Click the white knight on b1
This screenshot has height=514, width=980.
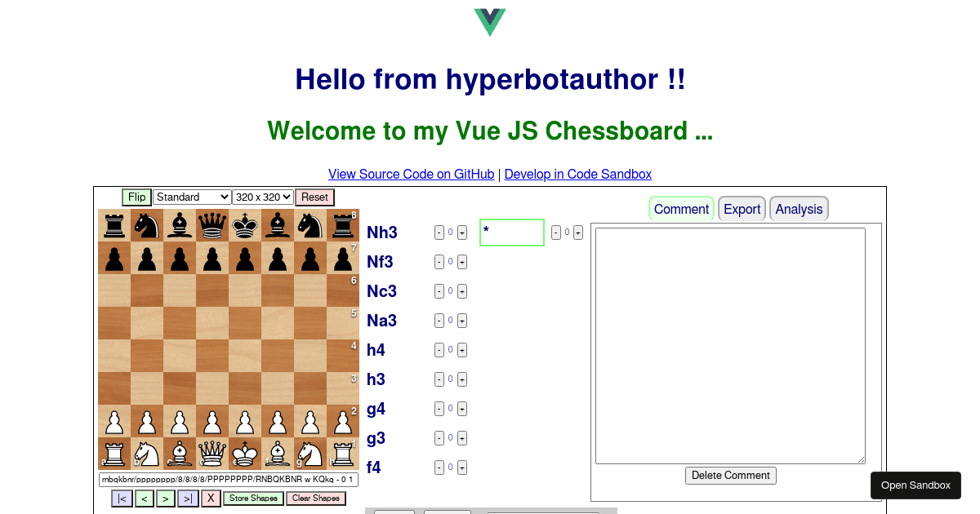[147, 454]
